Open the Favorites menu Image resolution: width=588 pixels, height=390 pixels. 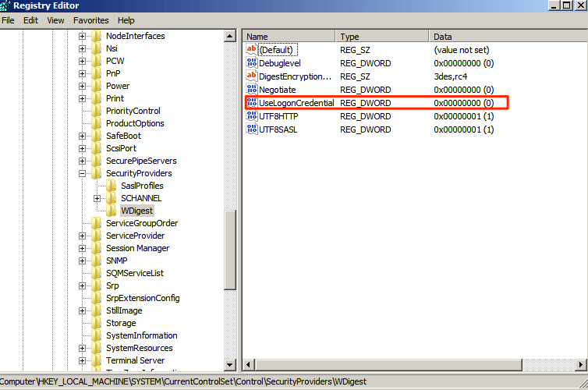point(91,20)
